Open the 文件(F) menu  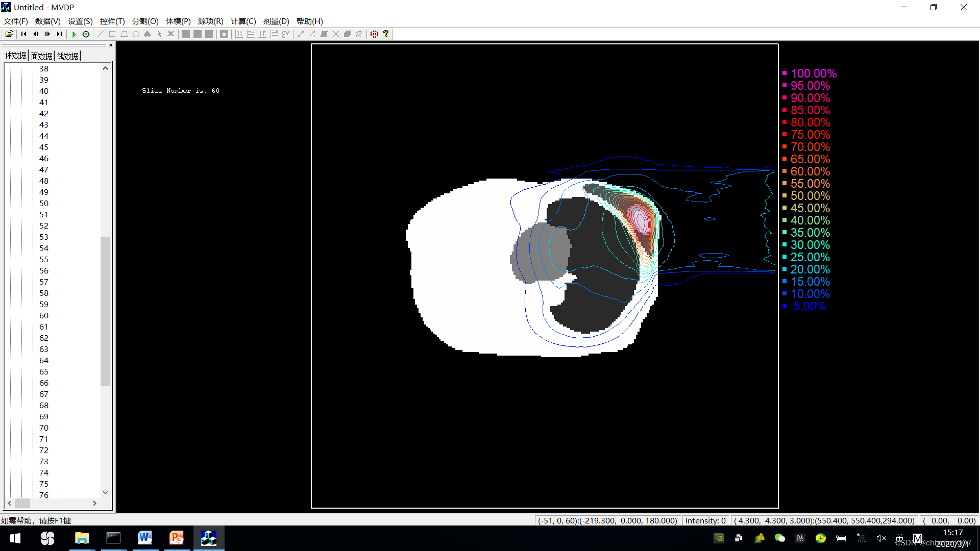[x=15, y=21]
